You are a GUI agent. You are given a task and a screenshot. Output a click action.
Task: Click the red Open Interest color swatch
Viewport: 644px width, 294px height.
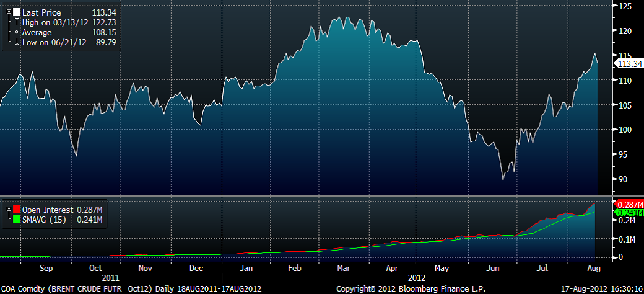17,209
